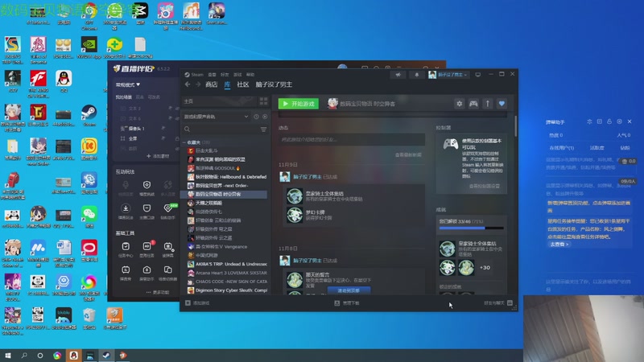Click the search icon on Windows taskbar

coord(24,356)
